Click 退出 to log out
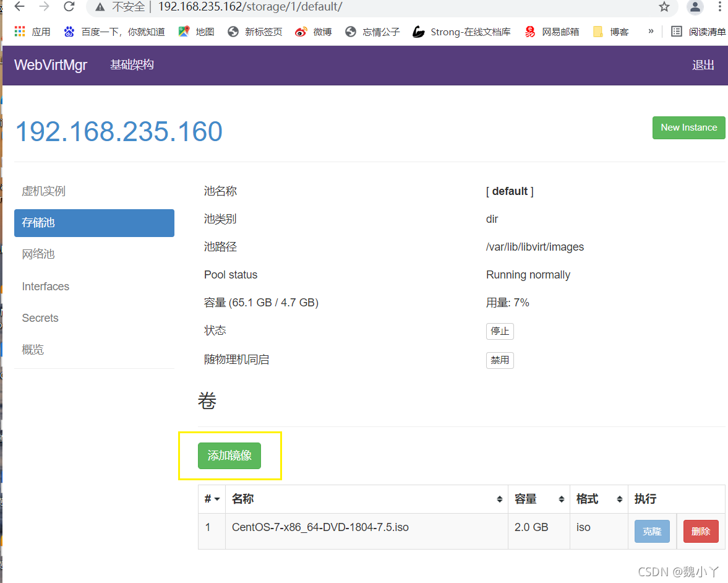The height and width of the screenshot is (583, 728). (703, 65)
